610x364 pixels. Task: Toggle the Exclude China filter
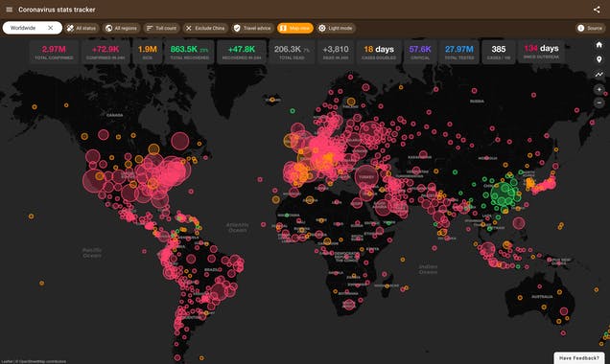coord(205,28)
